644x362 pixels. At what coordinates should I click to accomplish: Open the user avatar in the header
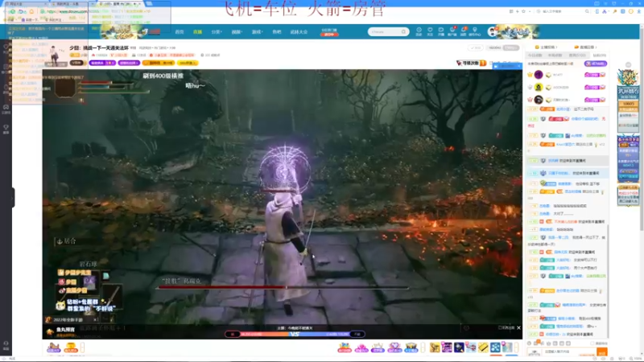492,31
